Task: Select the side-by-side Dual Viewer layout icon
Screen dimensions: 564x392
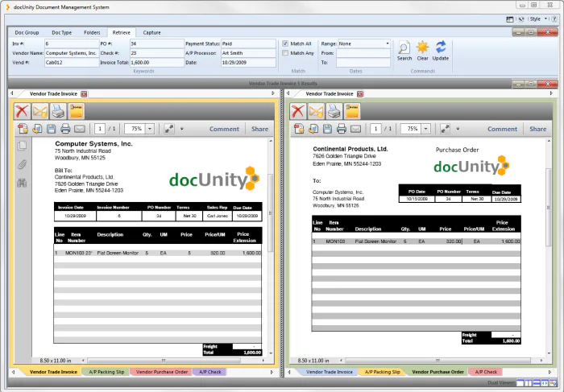Action: point(528,383)
